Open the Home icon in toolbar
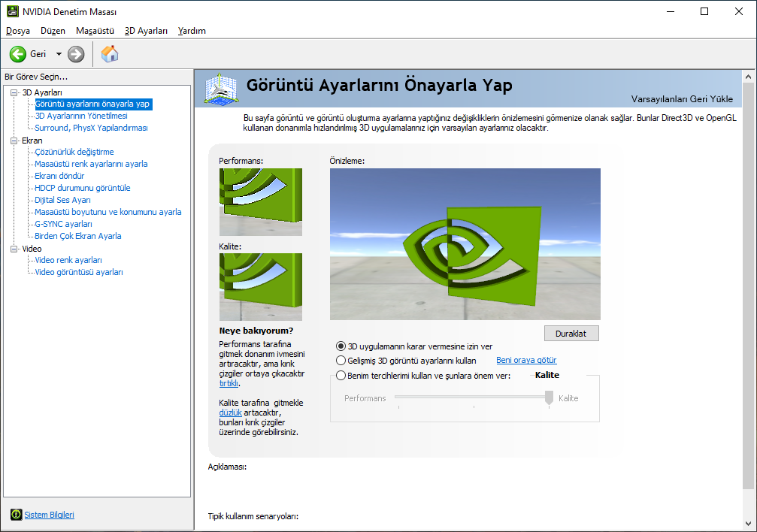Viewport: 757px width, 532px height. [110, 54]
